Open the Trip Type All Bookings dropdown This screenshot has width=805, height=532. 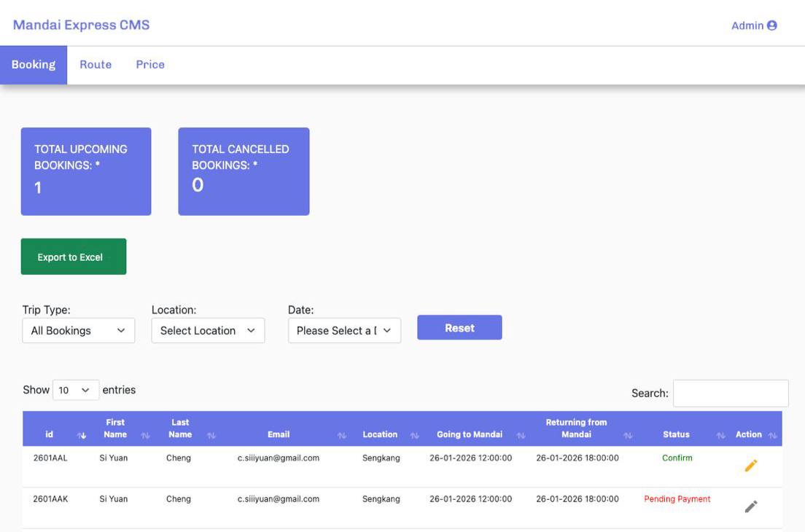[x=79, y=330]
